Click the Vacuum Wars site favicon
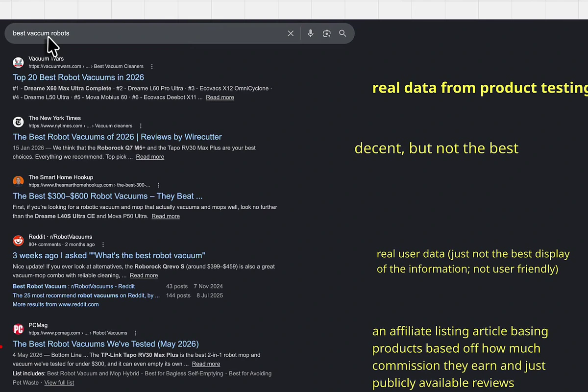 (x=18, y=62)
